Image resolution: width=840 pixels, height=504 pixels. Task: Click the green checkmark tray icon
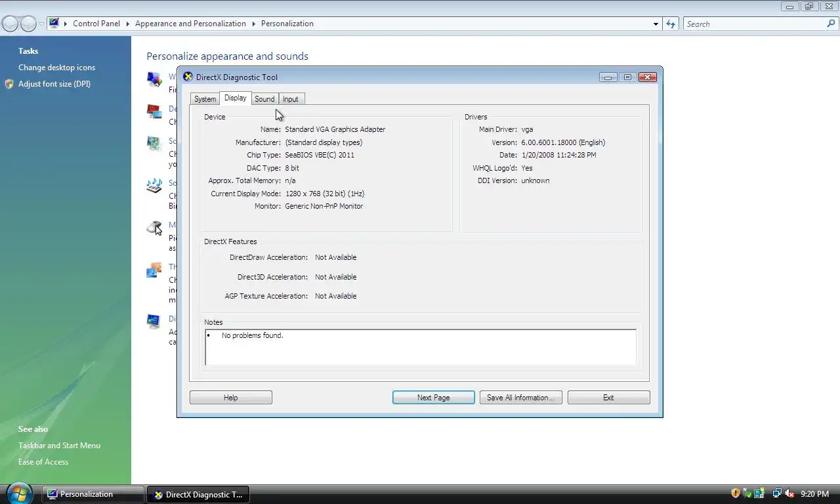coord(747,493)
